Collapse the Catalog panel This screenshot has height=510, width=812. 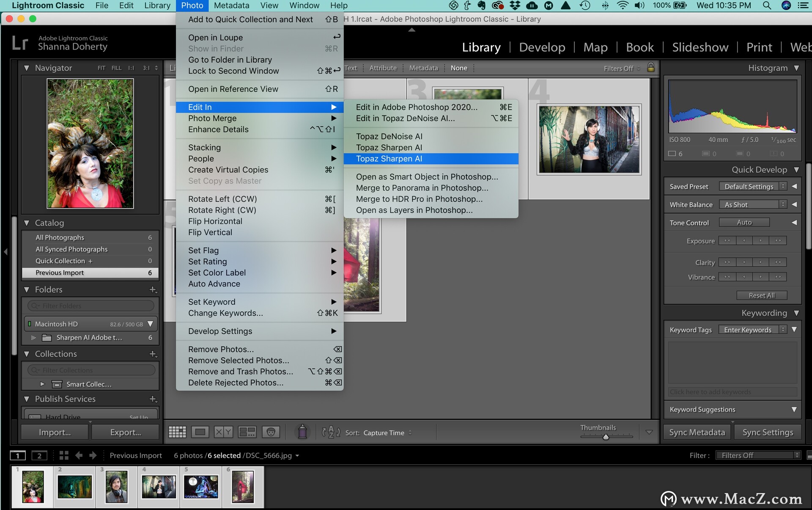[27, 223]
